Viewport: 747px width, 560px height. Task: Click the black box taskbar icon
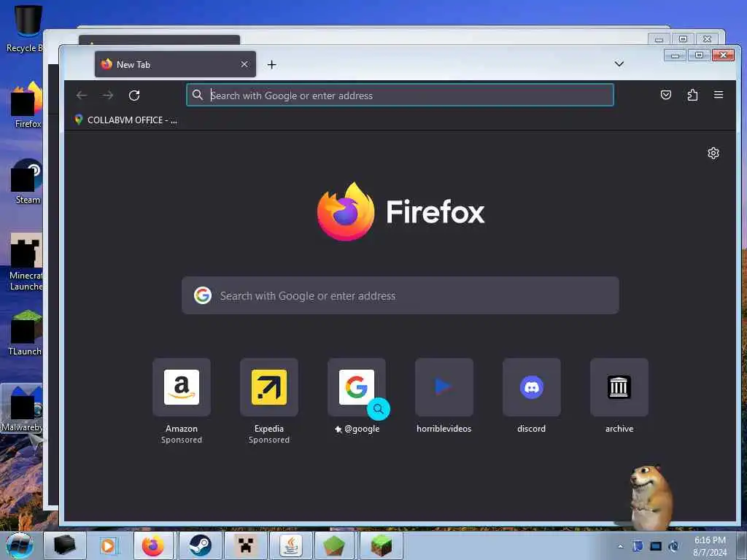point(65,545)
